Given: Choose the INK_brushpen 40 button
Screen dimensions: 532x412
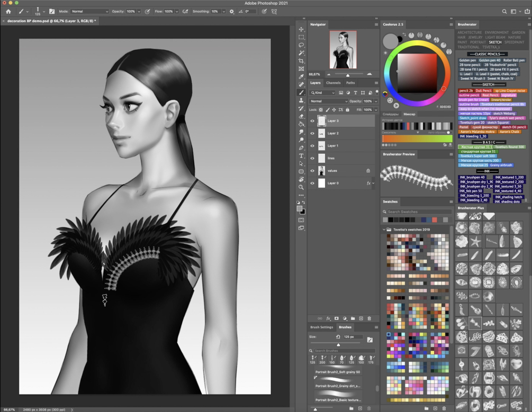Looking at the screenshot, I should [x=472, y=177].
